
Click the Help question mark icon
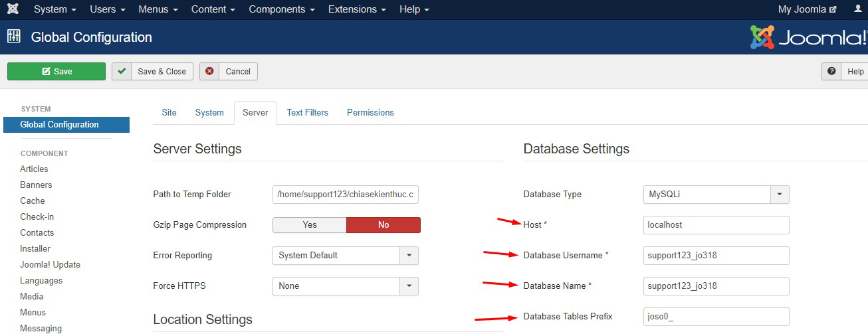(x=831, y=72)
